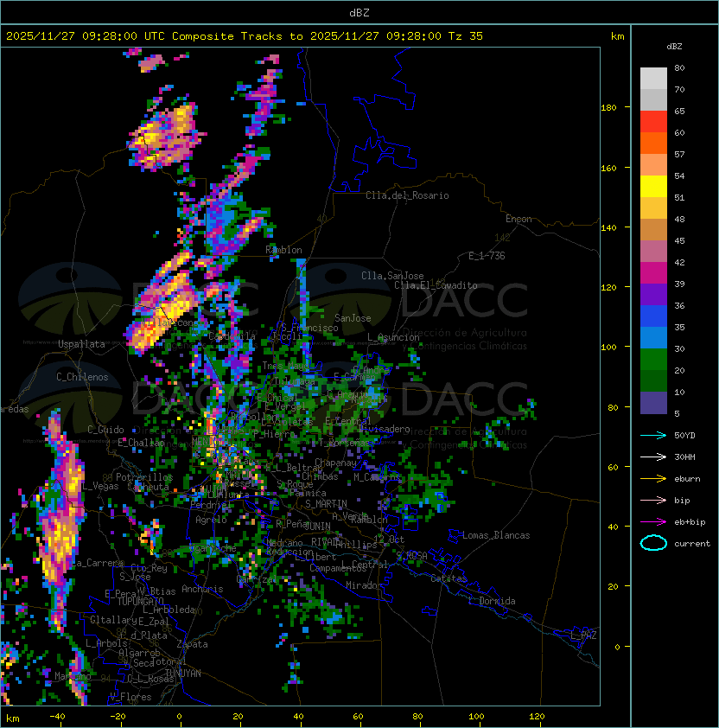Select the light orange 54-57 dBZ color band
The image size is (719, 728).
pos(653,165)
